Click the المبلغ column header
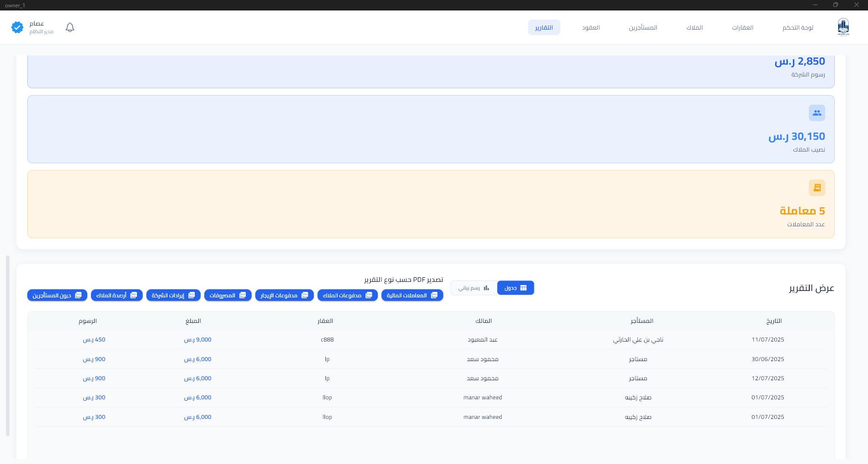 click(193, 321)
